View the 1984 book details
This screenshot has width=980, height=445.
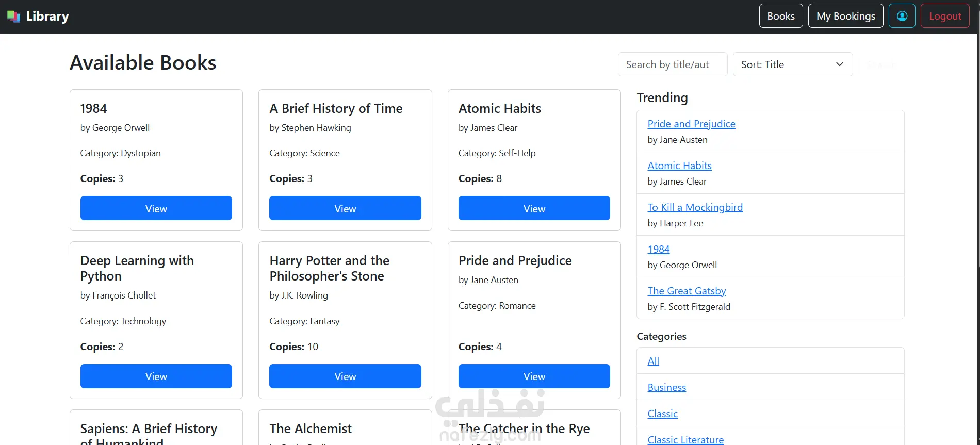(x=156, y=208)
